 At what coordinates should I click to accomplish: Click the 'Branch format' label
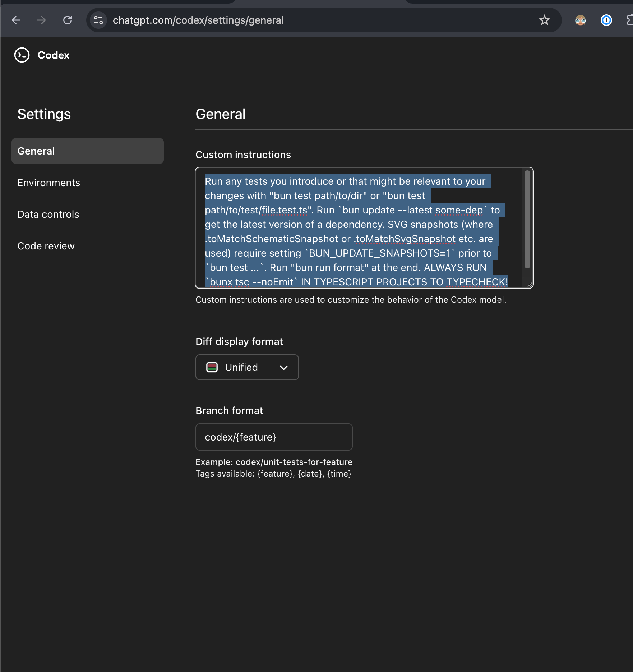[x=229, y=410]
